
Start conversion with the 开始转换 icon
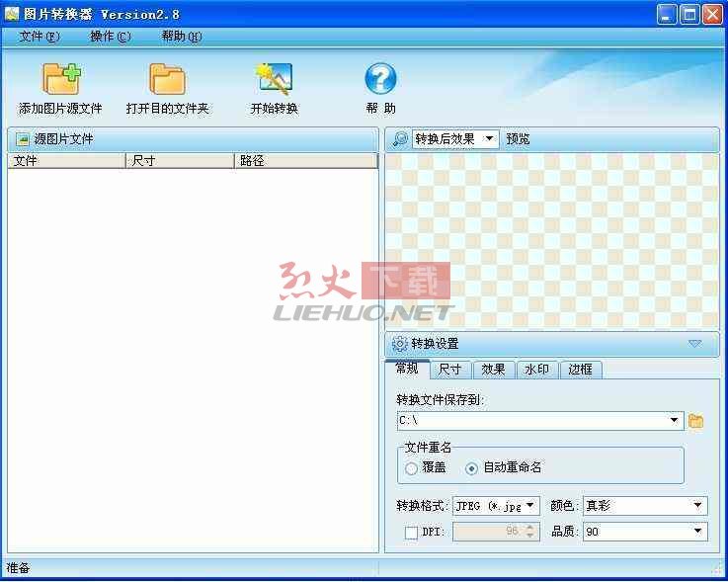[x=274, y=78]
